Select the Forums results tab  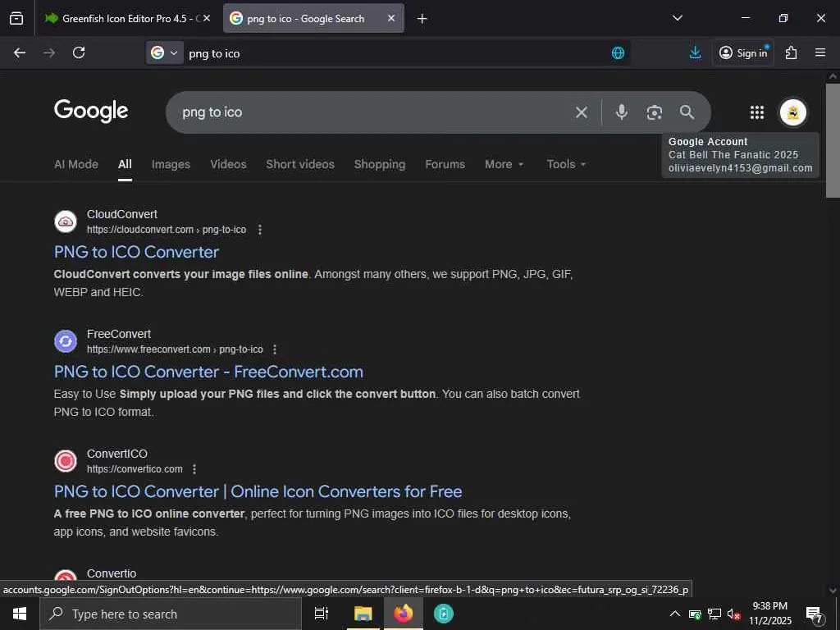pos(445,164)
